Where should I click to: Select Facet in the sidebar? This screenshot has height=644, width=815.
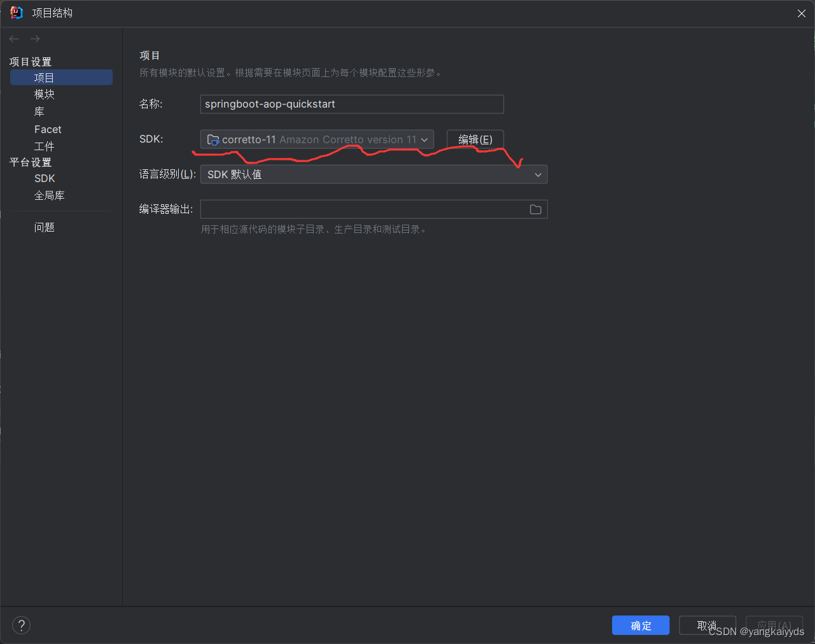click(48, 129)
